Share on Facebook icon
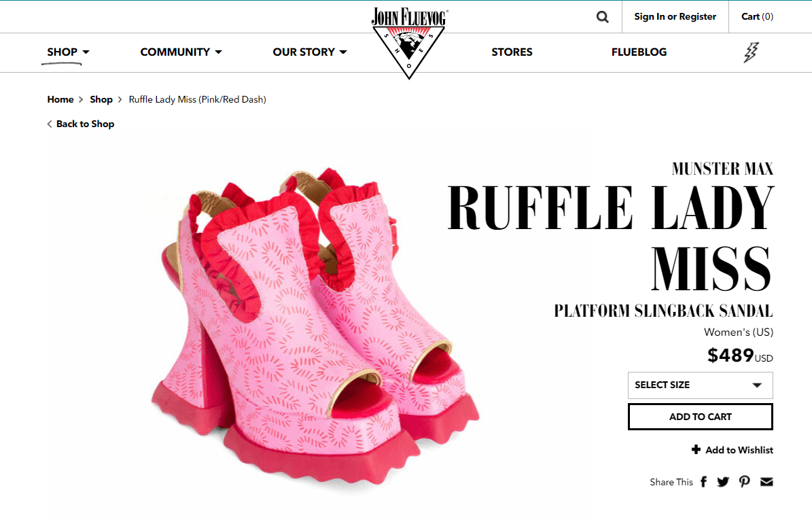This screenshot has height=520, width=812. pos(703,482)
